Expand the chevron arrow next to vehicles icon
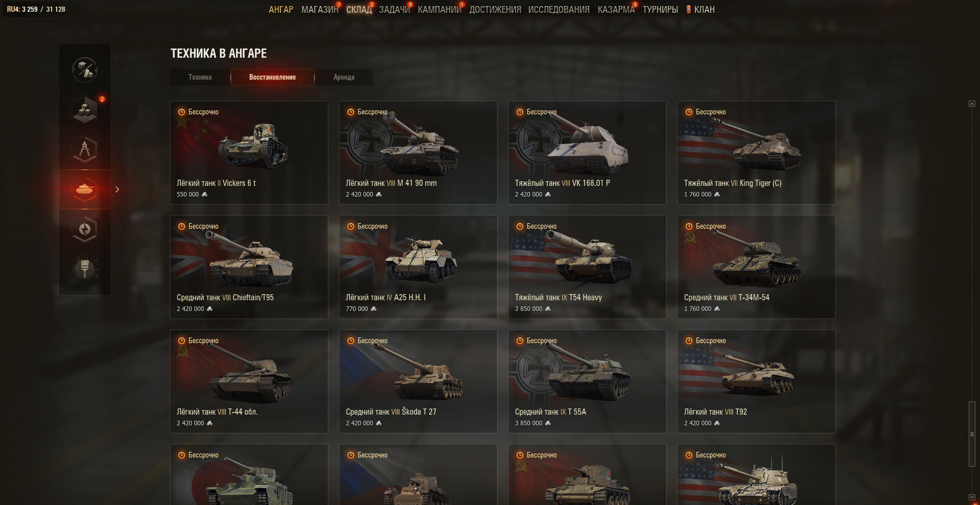 (117, 189)
